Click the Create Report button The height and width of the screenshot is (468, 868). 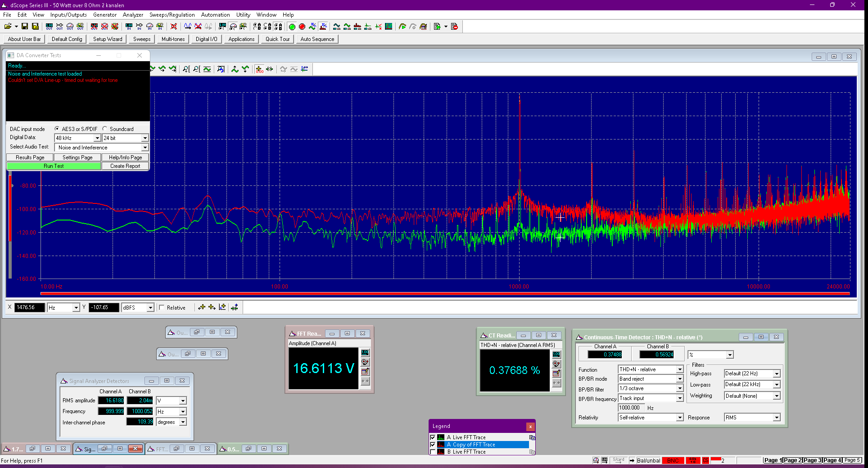point(125,166)
